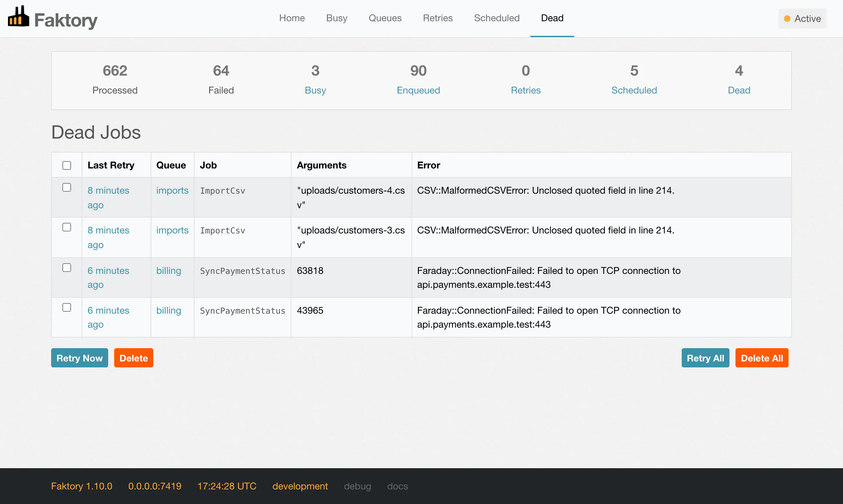Image resolution: width=843 pixels, height=504 pixels.
Task: Check the box for customers-3.csv job
Action: [67, 227]
